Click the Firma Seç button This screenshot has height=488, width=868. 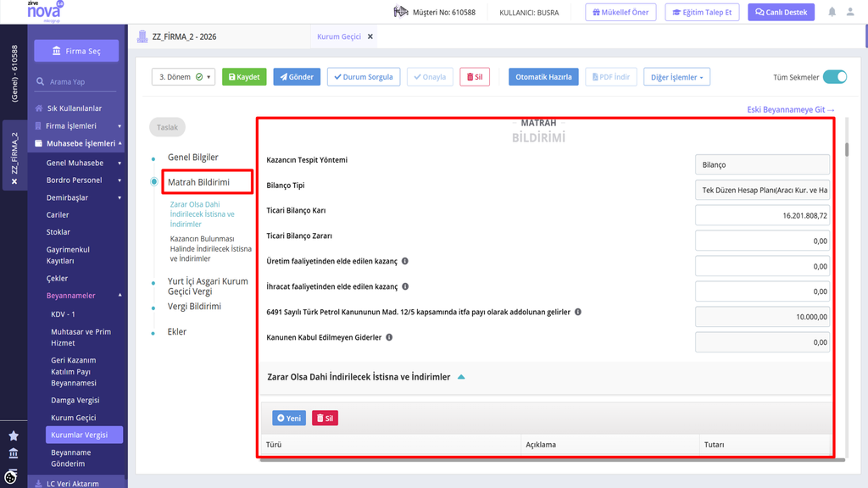76,51
